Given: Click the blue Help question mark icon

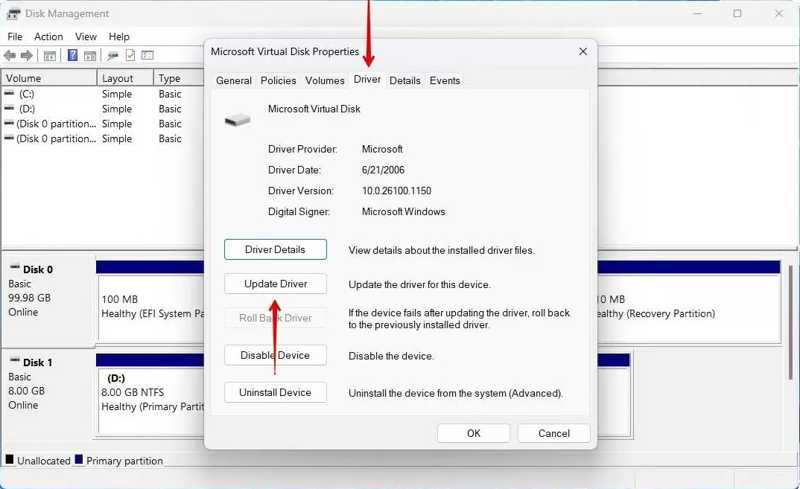Looking at the screenshot, I should pos(72,55).
